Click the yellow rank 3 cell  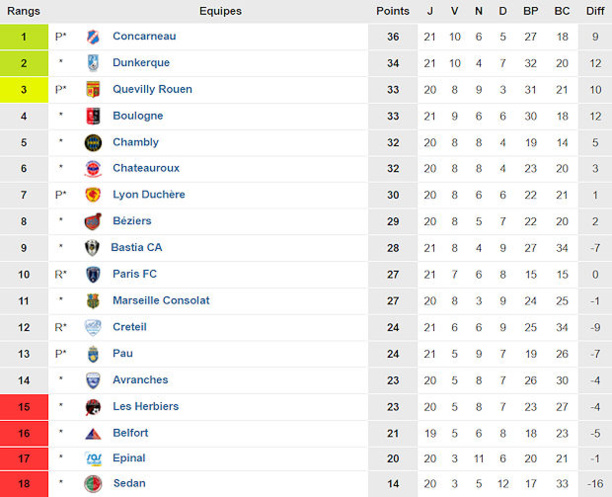[x=23, y=90]
